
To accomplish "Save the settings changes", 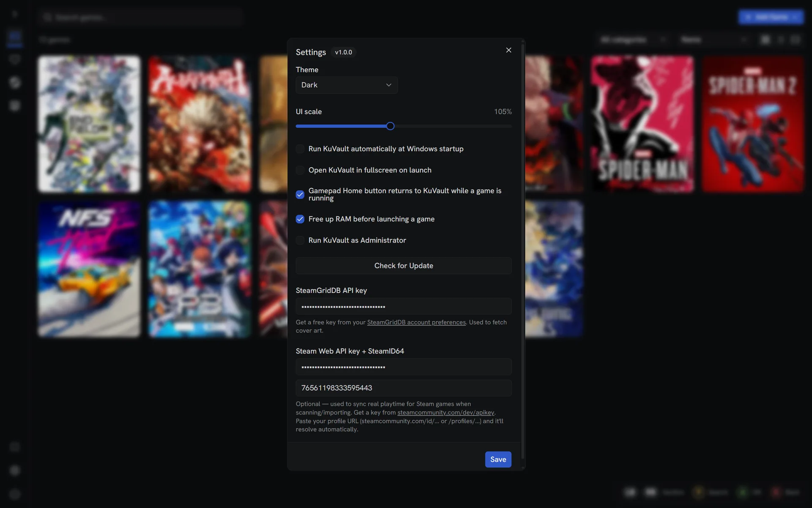I will 498,460.
